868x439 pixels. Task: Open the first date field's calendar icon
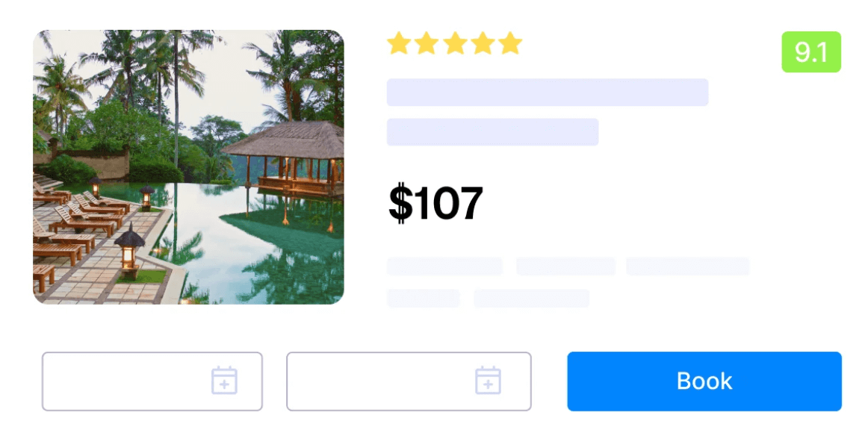coord(224,380)
